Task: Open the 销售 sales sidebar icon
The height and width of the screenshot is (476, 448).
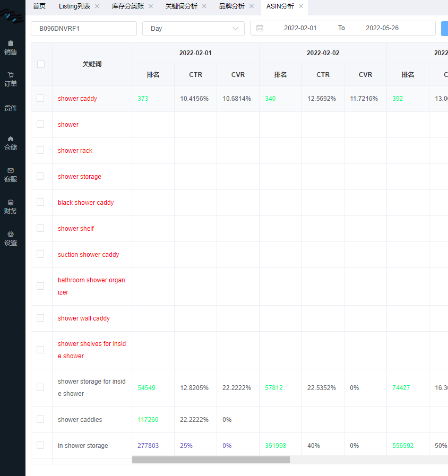Action: 11,44
